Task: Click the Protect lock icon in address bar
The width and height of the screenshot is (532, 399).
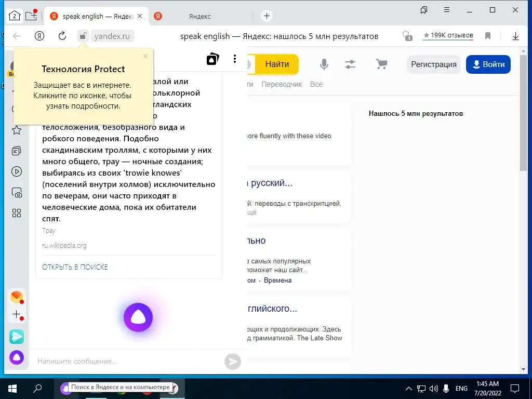Action: tap(83, 36)
